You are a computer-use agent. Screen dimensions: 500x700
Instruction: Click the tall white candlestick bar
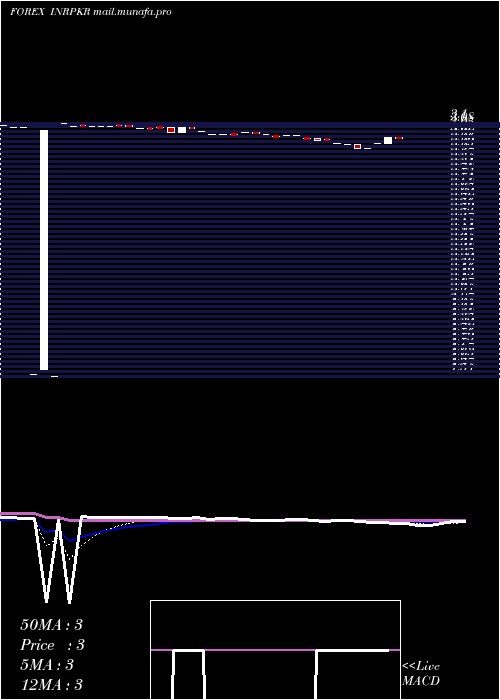[44, 250]
